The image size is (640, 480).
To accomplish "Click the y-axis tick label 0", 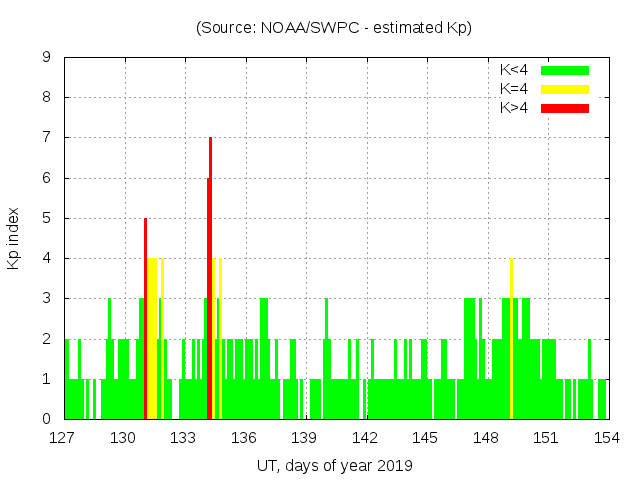I will pos(47,419).
